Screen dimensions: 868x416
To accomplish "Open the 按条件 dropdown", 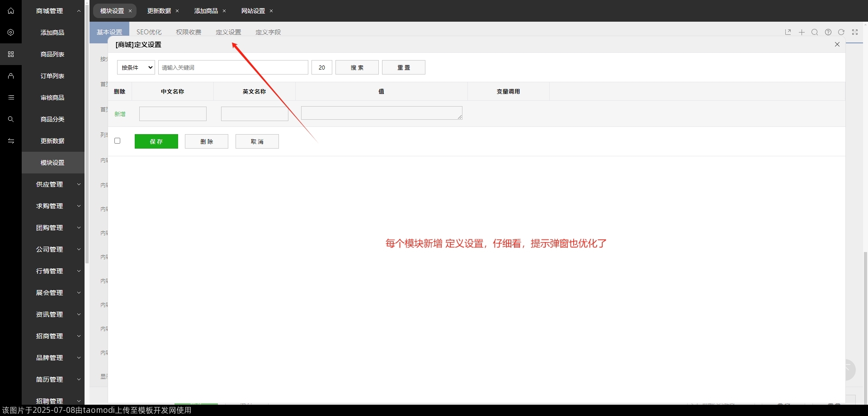I will pos(135,67).
